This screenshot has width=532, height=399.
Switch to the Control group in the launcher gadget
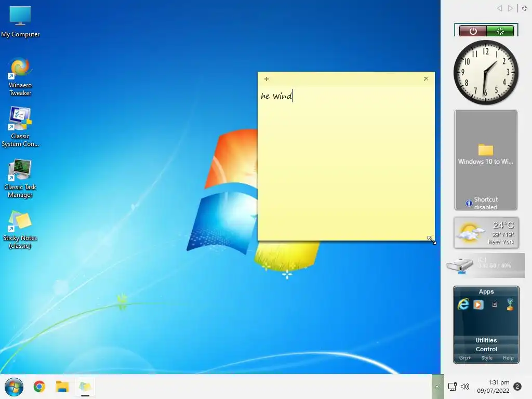[486, 349]
